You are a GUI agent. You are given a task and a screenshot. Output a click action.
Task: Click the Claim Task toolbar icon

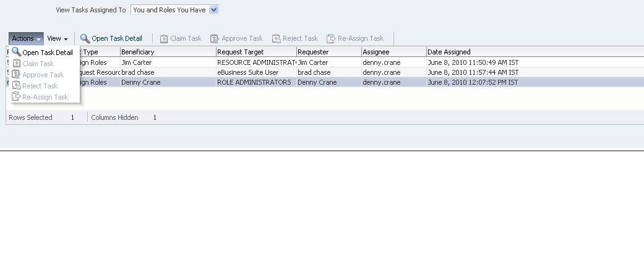click(164, 38)
